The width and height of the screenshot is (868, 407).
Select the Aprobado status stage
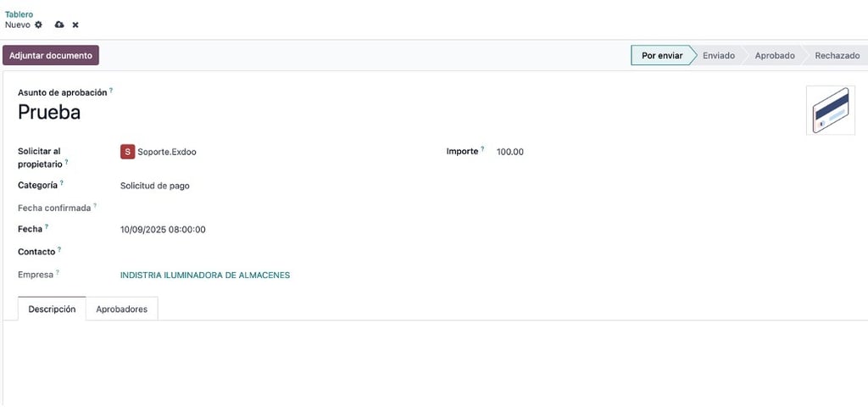pyautogui.click(x=775, y=55)
